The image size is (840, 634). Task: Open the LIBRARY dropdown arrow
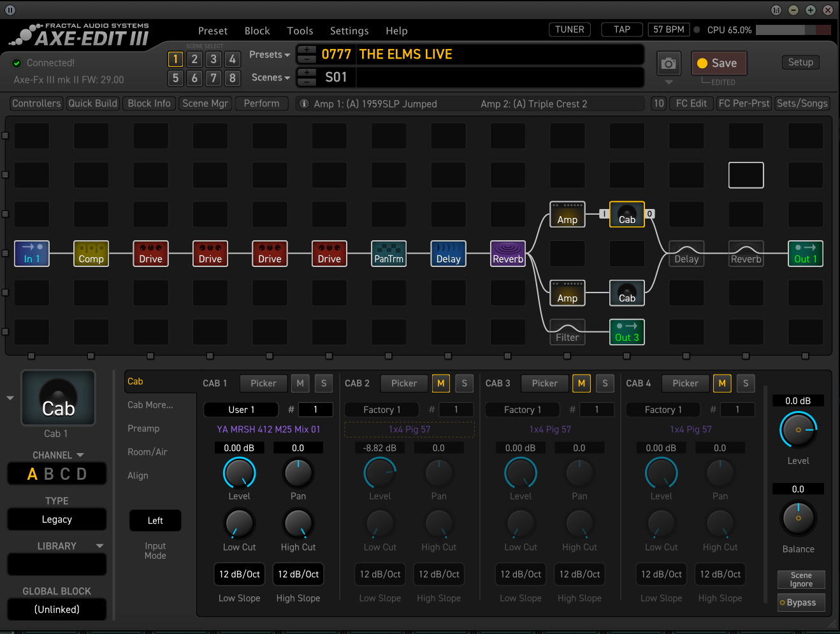[x=99, y=546]
